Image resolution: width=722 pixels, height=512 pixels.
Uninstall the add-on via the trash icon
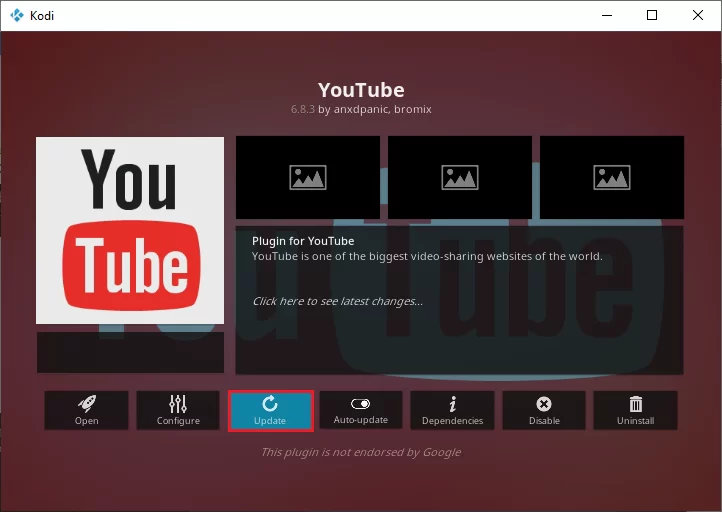[635, 404]
